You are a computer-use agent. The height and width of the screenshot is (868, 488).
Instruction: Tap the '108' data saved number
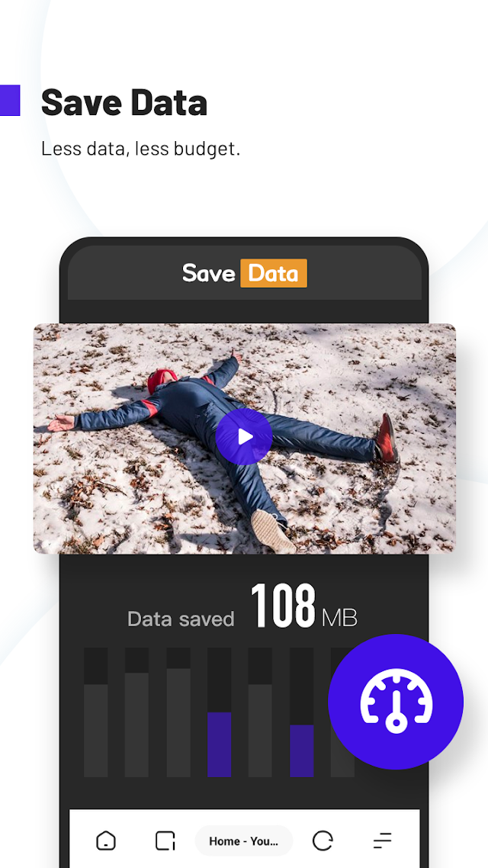click(x=283, y=606)
